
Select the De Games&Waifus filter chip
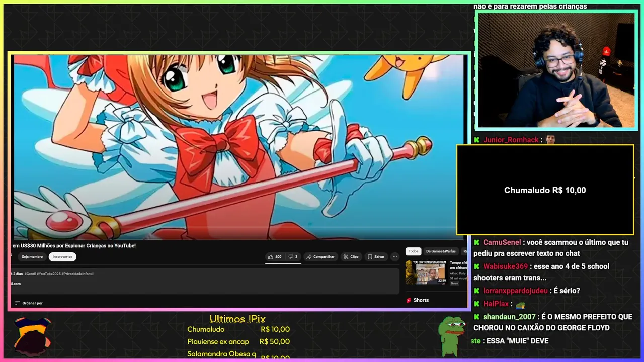pos(441,251)
